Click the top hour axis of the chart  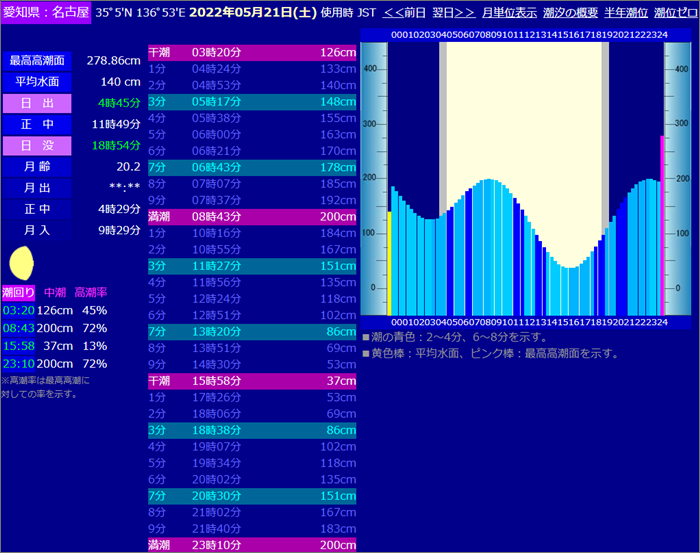coord(529,35)
